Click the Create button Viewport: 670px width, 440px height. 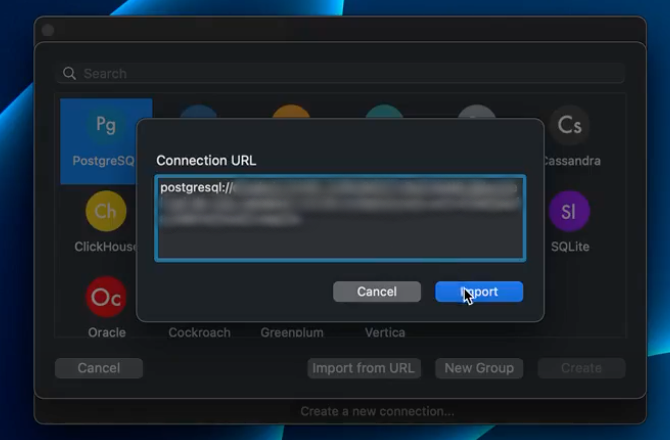(x=582, y=368)
